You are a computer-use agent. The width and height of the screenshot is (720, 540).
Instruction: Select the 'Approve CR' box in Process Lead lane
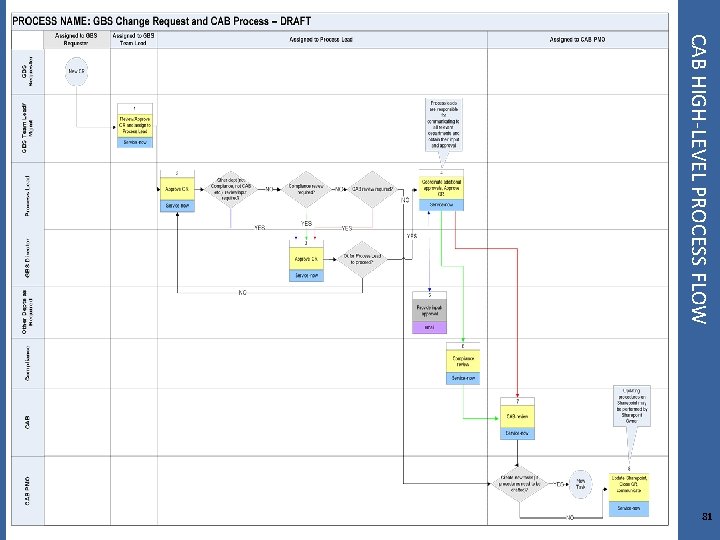[177, 189]
